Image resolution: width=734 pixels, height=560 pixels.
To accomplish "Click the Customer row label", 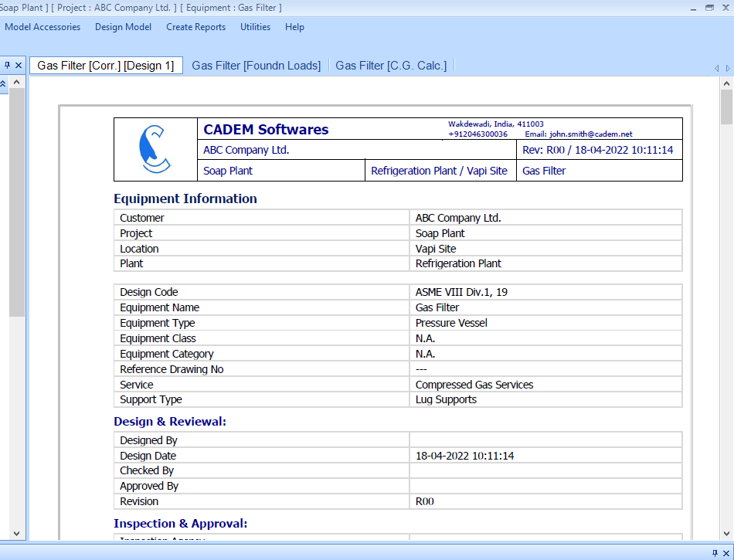I will (142, 218).
